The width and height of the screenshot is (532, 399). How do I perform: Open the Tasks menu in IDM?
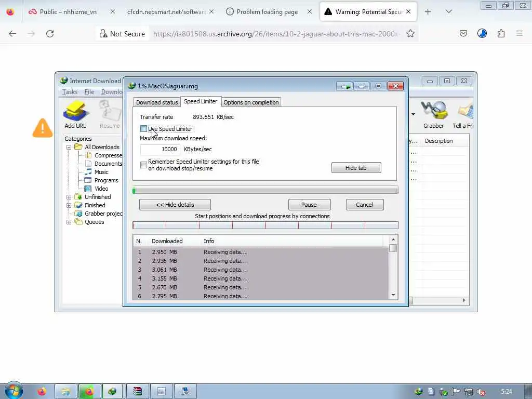(x=70, y=92)
